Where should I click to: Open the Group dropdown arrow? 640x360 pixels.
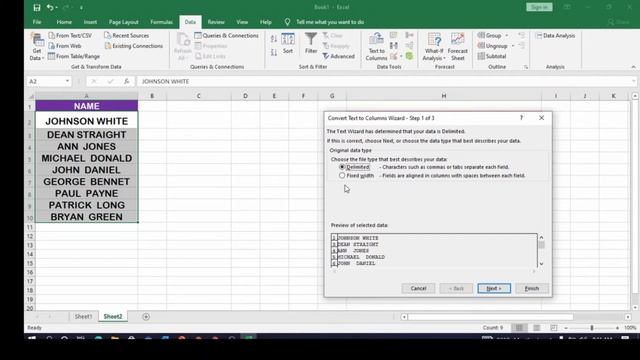[x=507, y=36]
